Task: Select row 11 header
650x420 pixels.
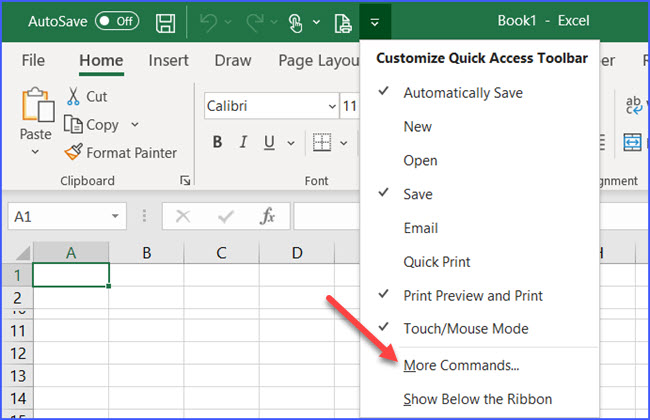Action: click(x=17, y=331)
